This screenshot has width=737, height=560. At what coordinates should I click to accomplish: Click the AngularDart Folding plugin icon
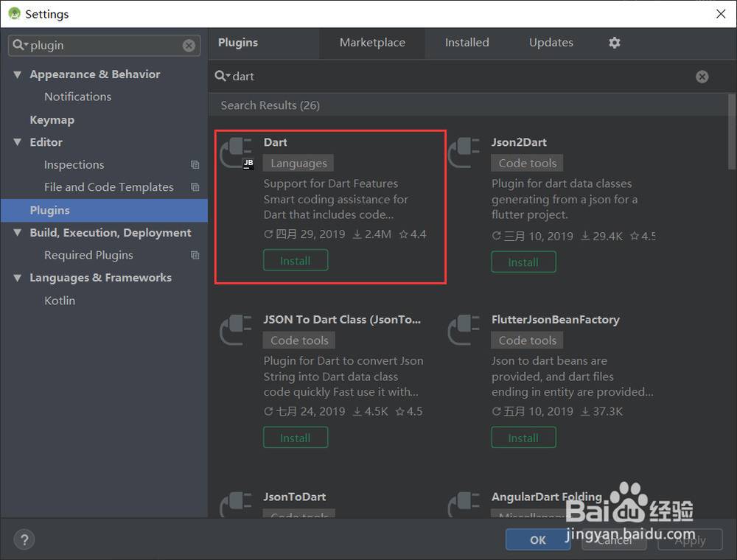pyautogui.click(x=464, y=505)
